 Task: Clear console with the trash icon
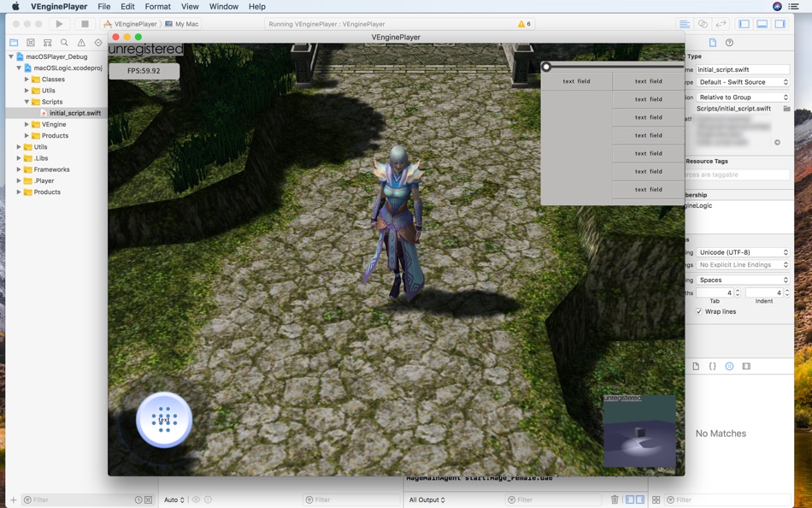coord(615,499)
